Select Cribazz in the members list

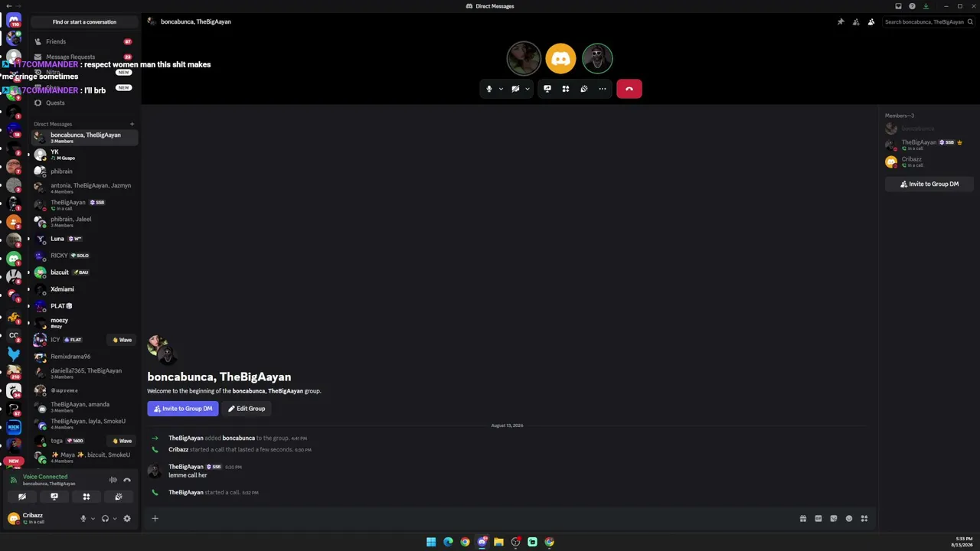[929, 161]
